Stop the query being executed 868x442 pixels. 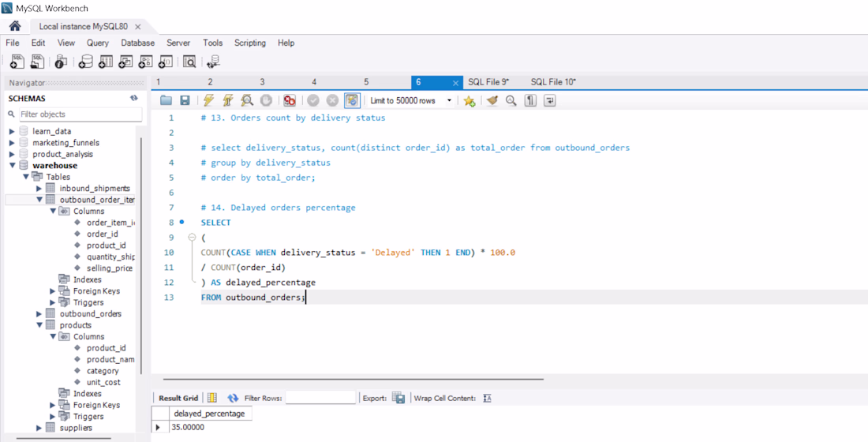coord(266,100)
